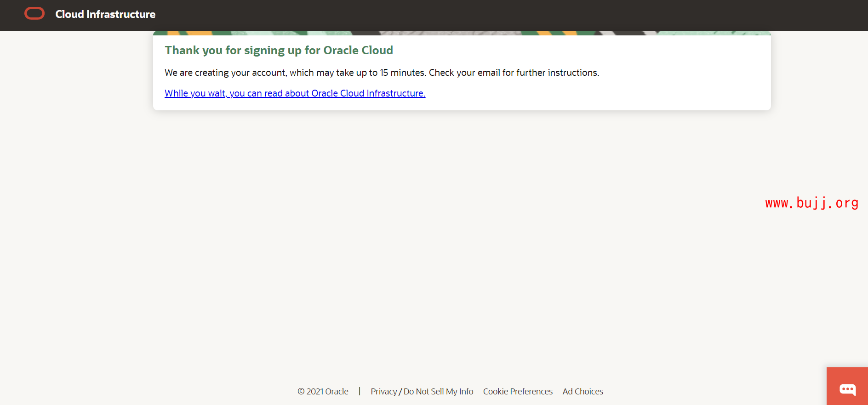Open the Cookie Preferences link
The height and width of the screenshot is (405, 868).
518,391
